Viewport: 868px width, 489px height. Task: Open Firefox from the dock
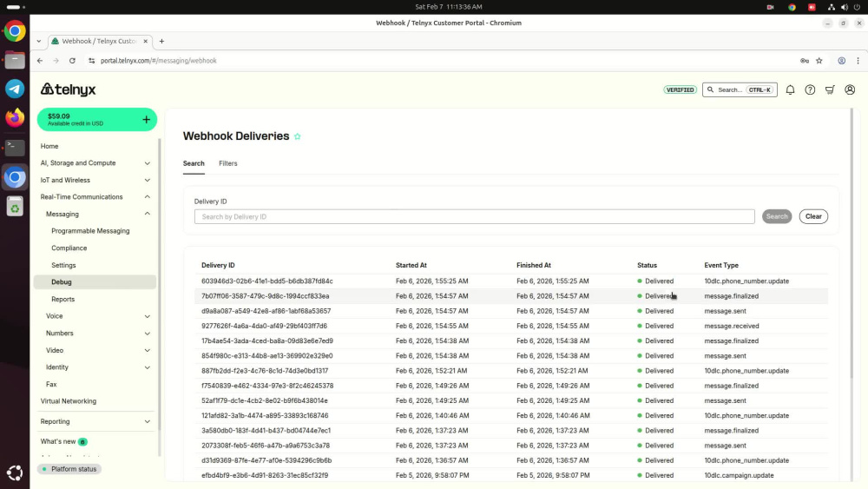click(x=15, y=117)
